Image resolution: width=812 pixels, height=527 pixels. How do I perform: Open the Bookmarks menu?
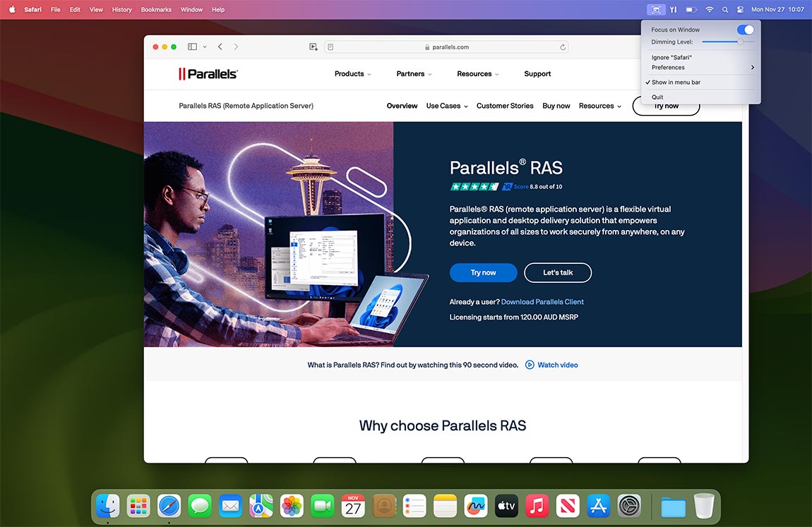[x=156, y=10]
